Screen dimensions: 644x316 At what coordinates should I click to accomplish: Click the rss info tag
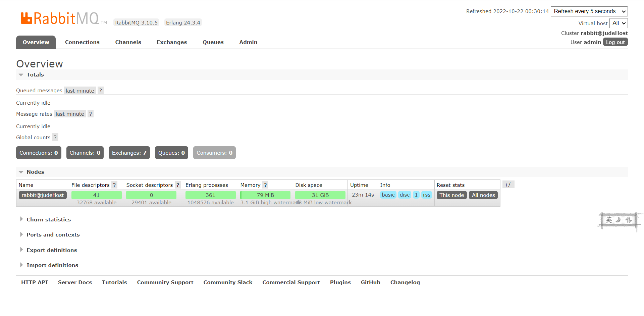click(426, 195)
